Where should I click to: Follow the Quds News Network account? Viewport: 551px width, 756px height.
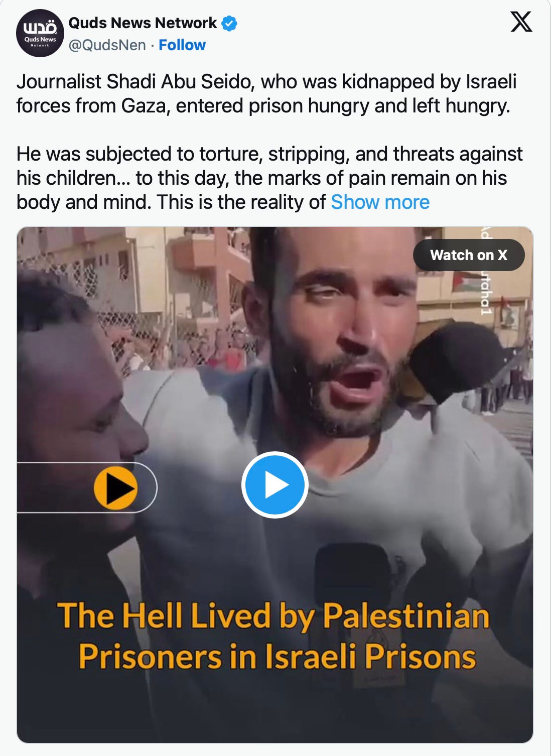(182, 45)
